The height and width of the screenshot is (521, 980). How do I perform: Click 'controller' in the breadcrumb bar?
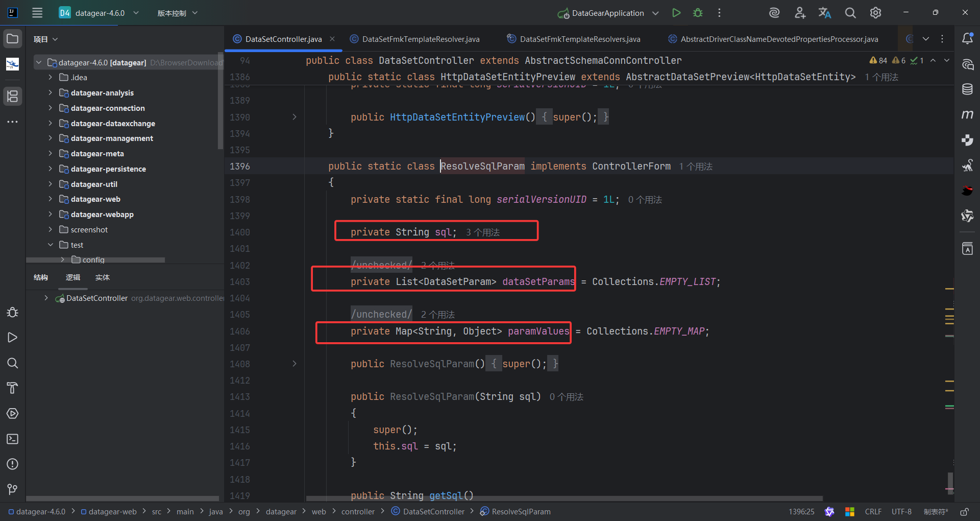point(358,512)
